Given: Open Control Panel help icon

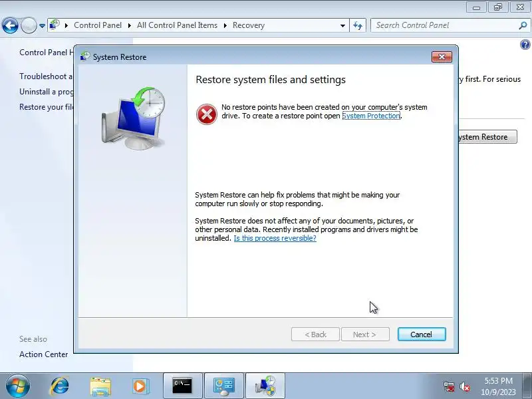Looking at the screenshot, I should tap(525, 45).
